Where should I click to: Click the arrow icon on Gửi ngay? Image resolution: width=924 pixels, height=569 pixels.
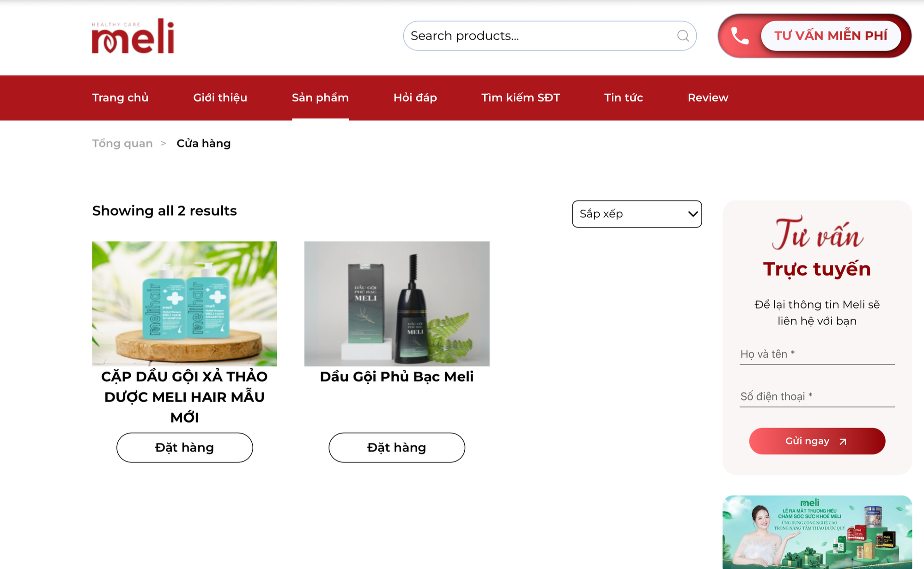[x=843, y=442]
